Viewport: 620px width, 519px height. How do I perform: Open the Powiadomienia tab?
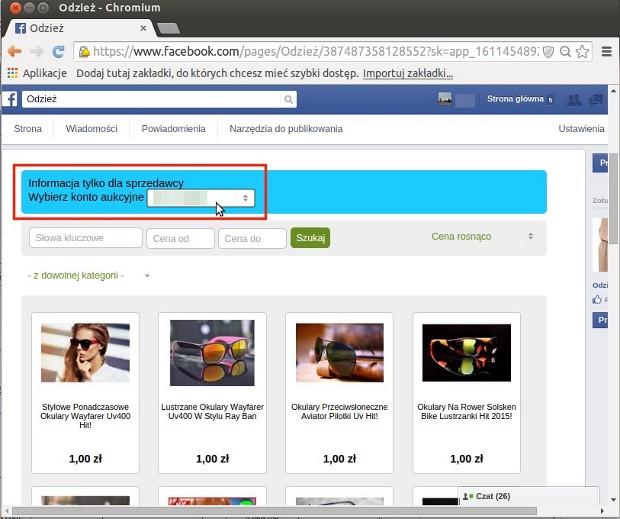(x=173, y=129)
